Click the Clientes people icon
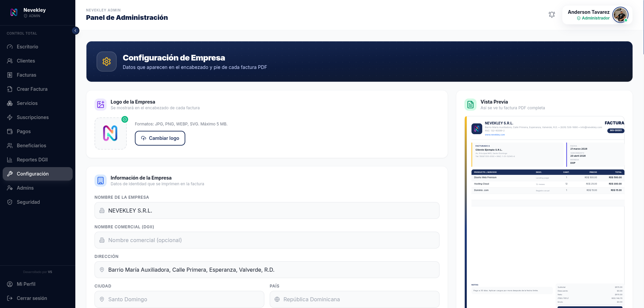This screenshot has height=308, width=644. [10, 61]
